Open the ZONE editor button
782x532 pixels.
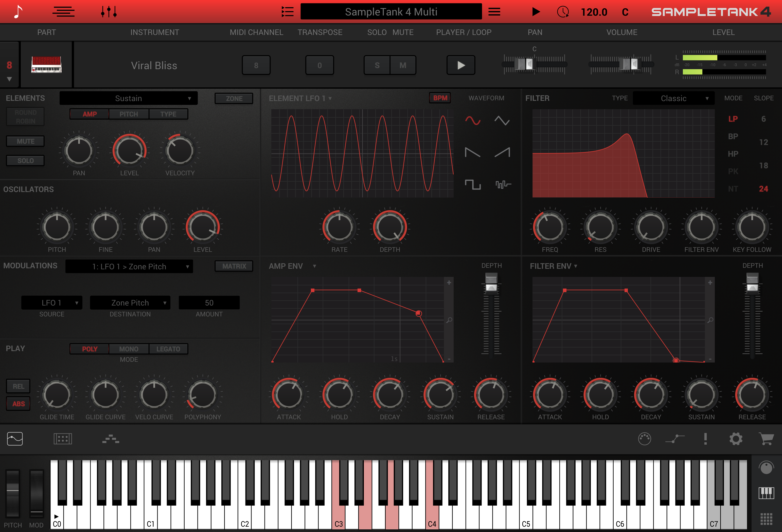pyautogui.click(x=234, y=98)
